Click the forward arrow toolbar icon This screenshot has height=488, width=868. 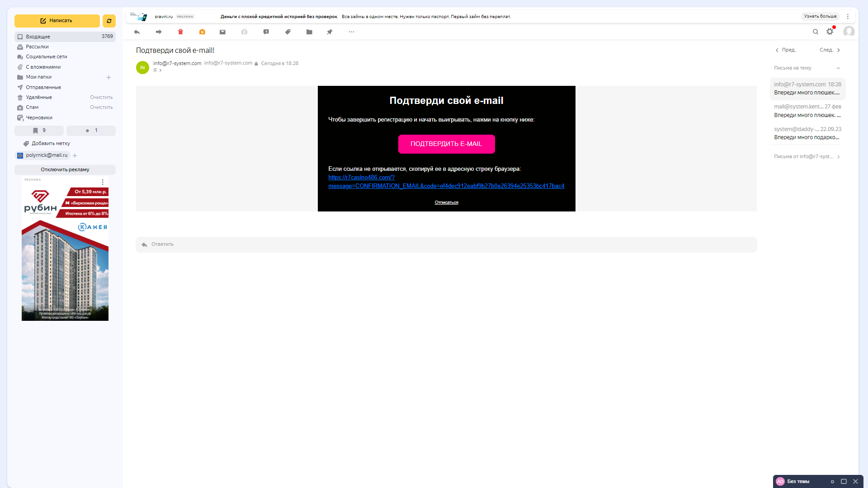tap(159, 32)
